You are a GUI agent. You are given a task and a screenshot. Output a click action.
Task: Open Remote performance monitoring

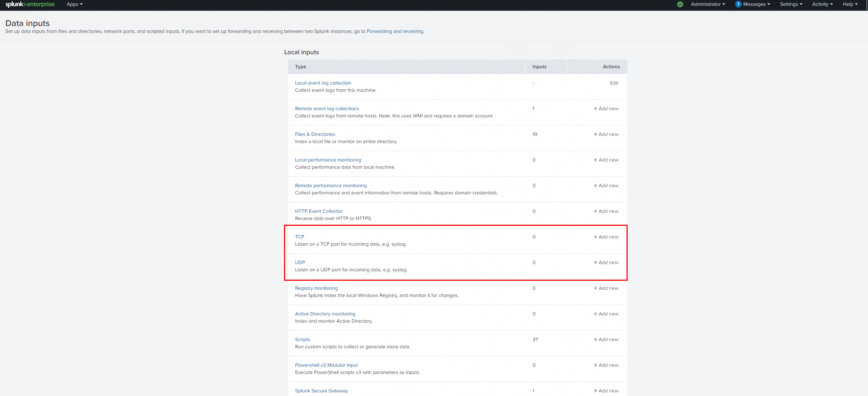pyautogui.click(x=331, y=186)
